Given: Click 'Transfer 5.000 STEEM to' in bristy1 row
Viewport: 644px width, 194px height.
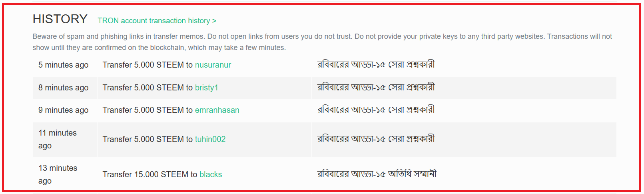Looking at the screenshot, I should tap(148, 88).
